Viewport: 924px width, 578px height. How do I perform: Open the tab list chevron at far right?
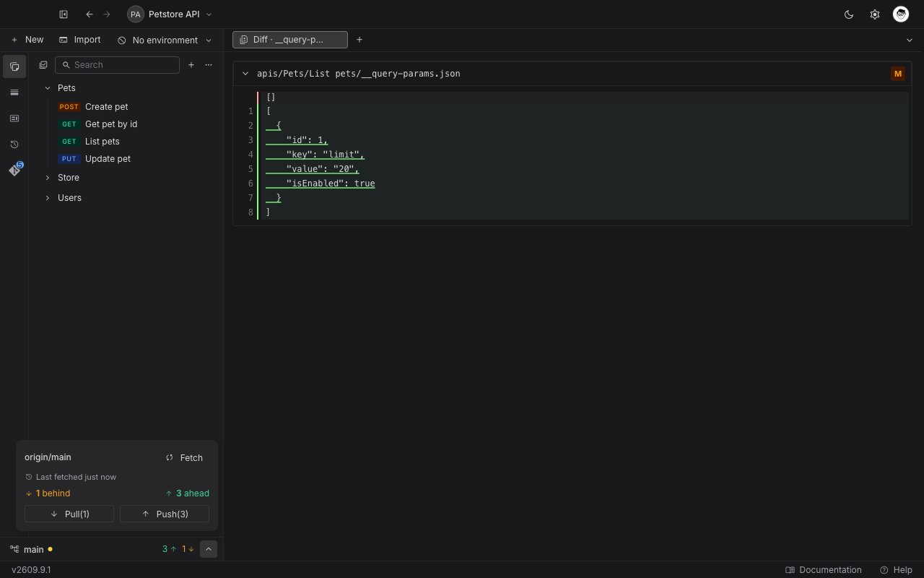pos(910,40)
